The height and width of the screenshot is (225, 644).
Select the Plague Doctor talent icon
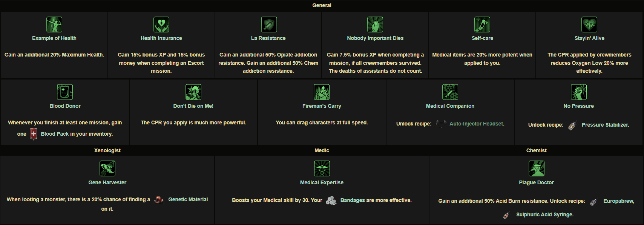[537, 168]
